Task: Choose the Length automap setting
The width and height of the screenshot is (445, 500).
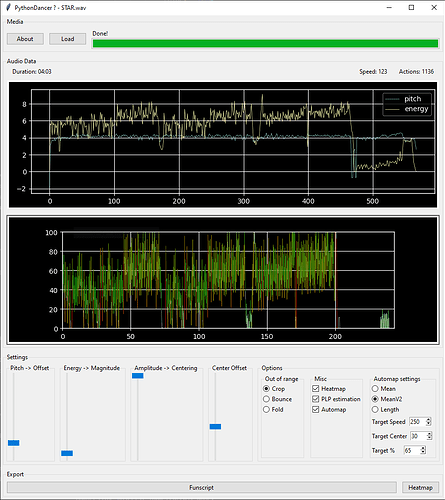Action: [x=385, y=409]
